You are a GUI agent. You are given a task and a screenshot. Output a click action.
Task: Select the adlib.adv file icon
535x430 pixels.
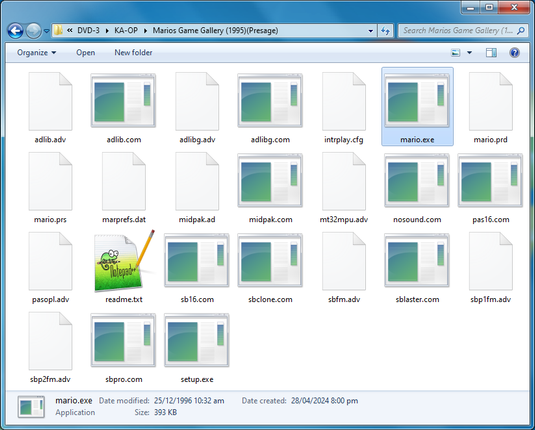point(50,101)
